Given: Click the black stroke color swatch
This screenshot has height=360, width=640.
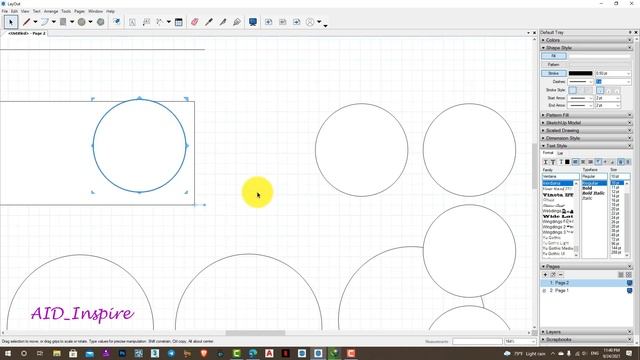Looking at the screenshot, I should (x=580, y=73).
